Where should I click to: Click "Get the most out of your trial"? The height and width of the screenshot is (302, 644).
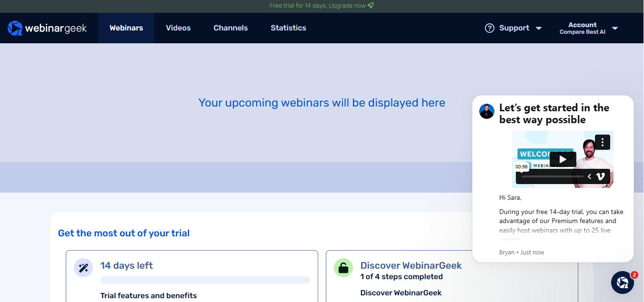pyautogui.click(x=124, y=233)
